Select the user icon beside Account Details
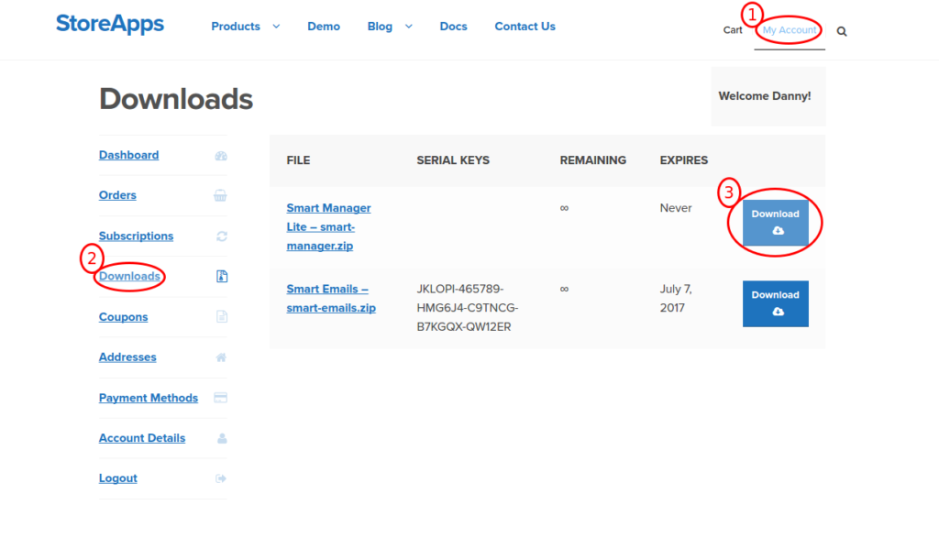939x560 pixels. pos(221,438)
